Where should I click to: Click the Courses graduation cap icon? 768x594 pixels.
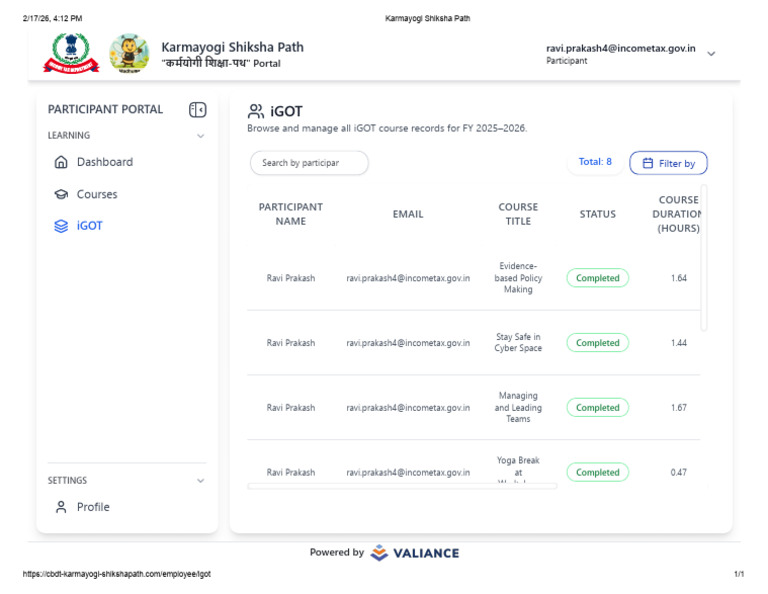pos(61,194)
